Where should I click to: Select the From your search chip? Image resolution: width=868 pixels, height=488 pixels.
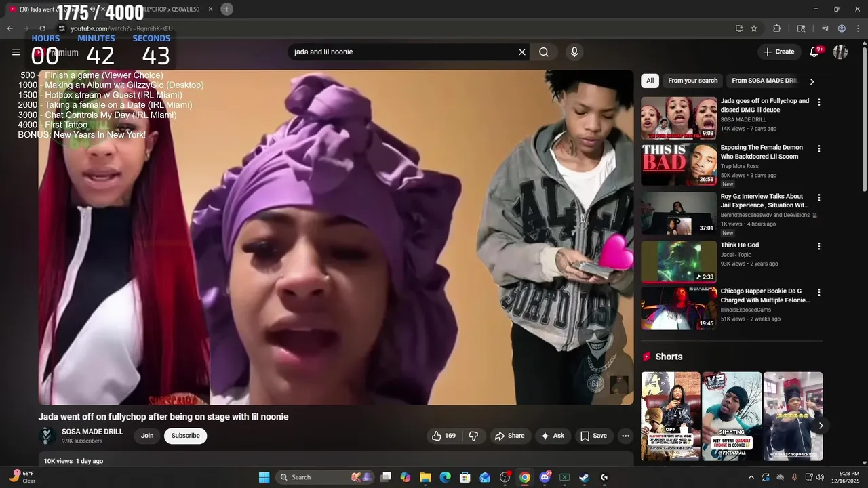692,81
